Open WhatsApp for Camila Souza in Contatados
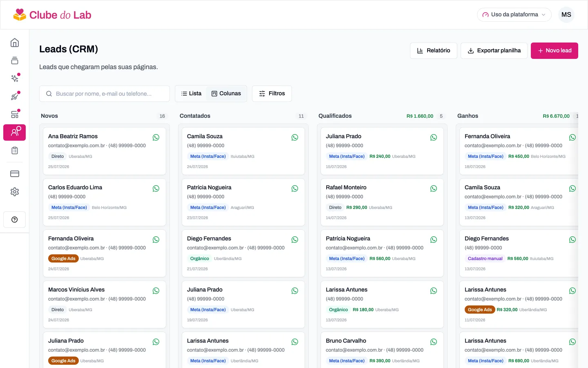The image size is (588, 368). point(295,137)
